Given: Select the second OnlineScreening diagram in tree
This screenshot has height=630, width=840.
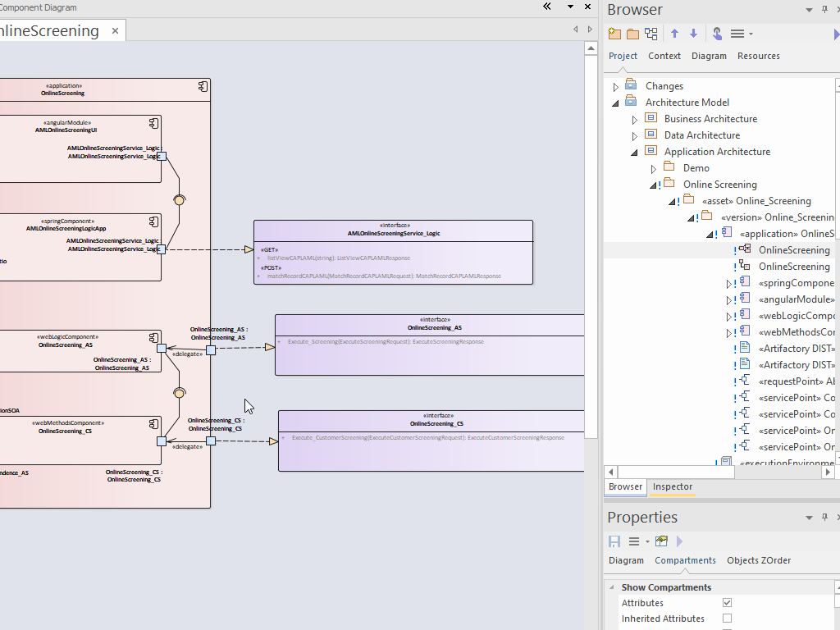Looking at the screenshot, I should 794,267.
